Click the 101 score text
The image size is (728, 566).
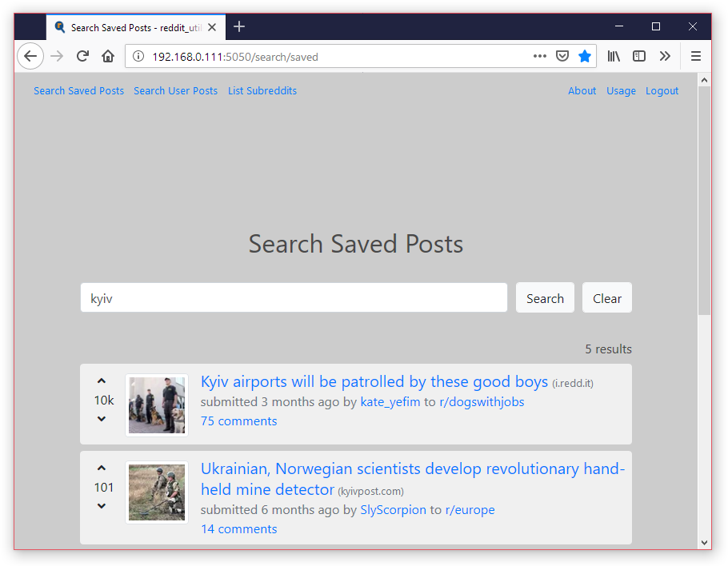[x=104, y=487]
